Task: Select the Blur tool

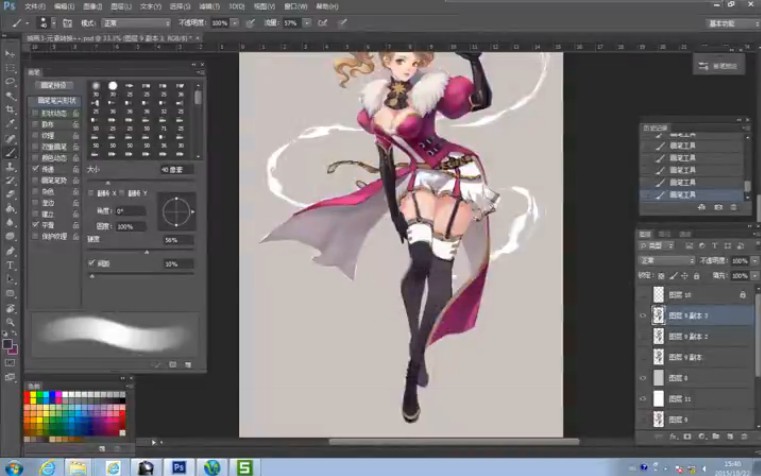Action: pos(10,223)
